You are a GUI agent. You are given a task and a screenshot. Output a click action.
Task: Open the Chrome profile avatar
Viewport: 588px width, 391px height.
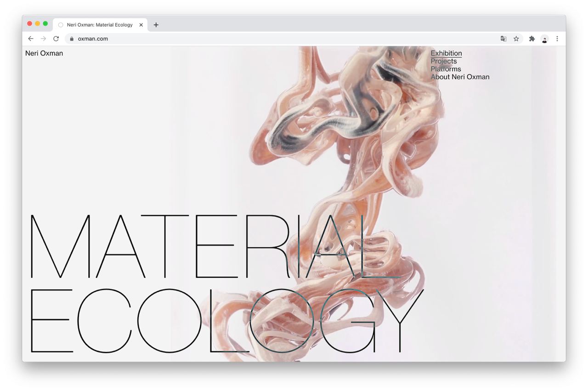544,39
